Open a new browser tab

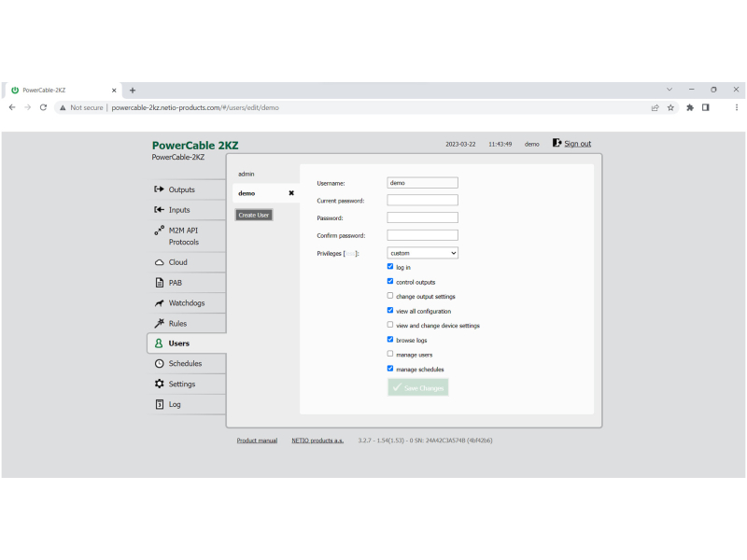point(133,90)
